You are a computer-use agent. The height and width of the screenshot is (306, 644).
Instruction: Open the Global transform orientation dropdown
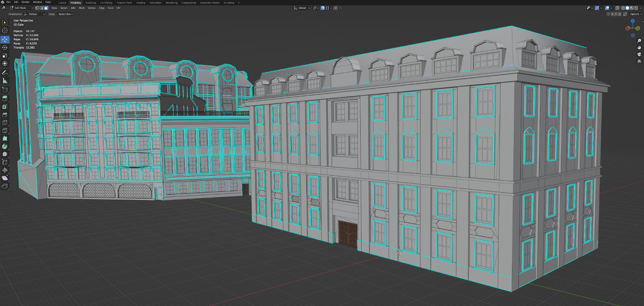click(x=302, y=8)
